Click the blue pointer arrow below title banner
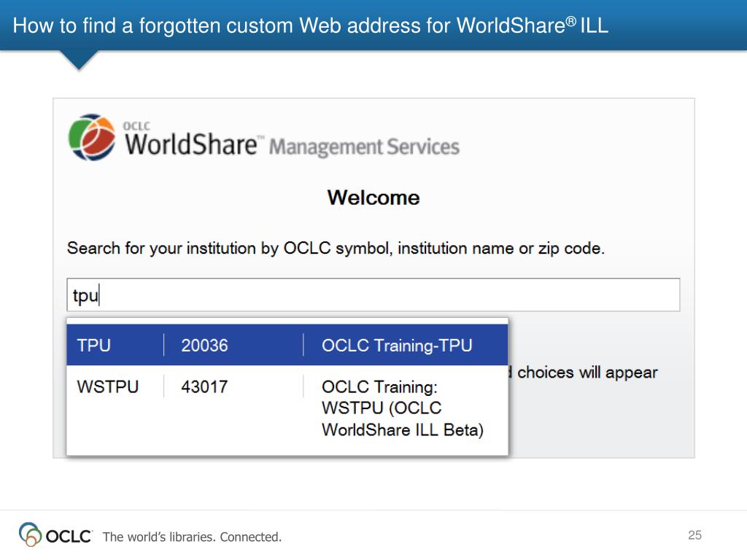The width and height of the screenshot is (747, 560). click(79, 60)
